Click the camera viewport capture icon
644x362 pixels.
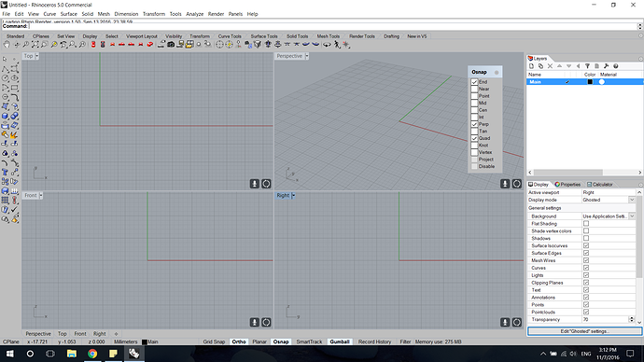coord(171,45)
